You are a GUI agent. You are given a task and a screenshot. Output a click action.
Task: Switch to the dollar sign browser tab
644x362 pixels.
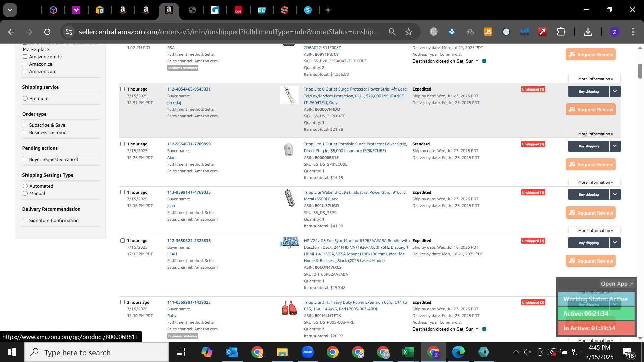coord(308,10)
